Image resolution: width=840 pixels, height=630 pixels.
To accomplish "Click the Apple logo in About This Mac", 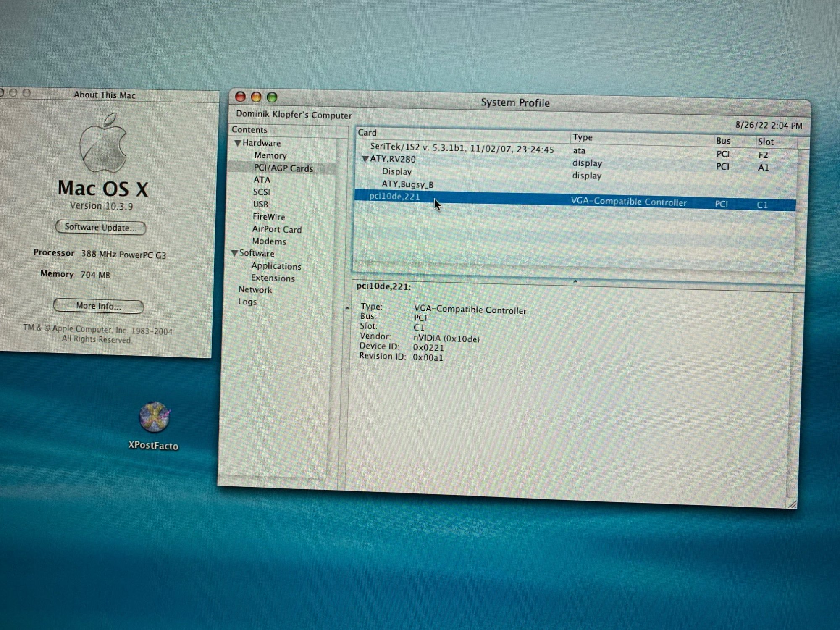I will 103,143.
